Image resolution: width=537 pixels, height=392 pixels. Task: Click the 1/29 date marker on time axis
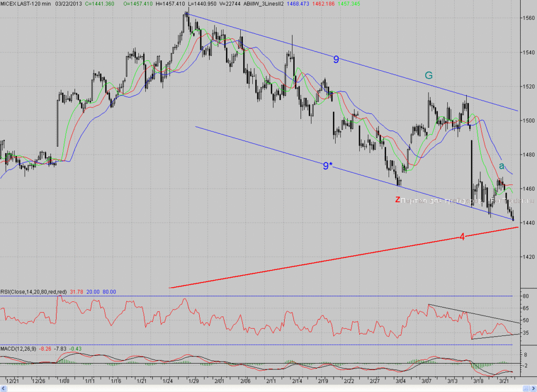(194, 381)
